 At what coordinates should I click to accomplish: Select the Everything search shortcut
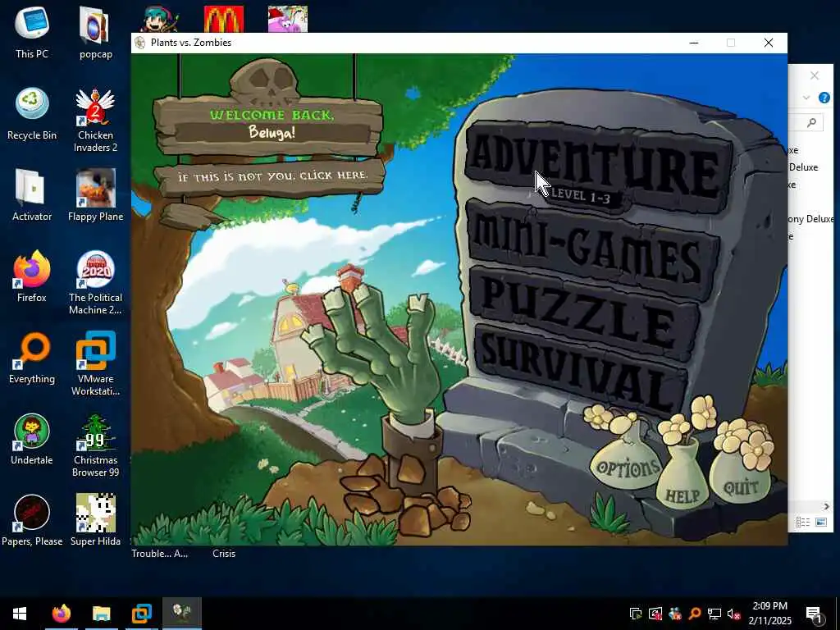(x=32, y=358)
